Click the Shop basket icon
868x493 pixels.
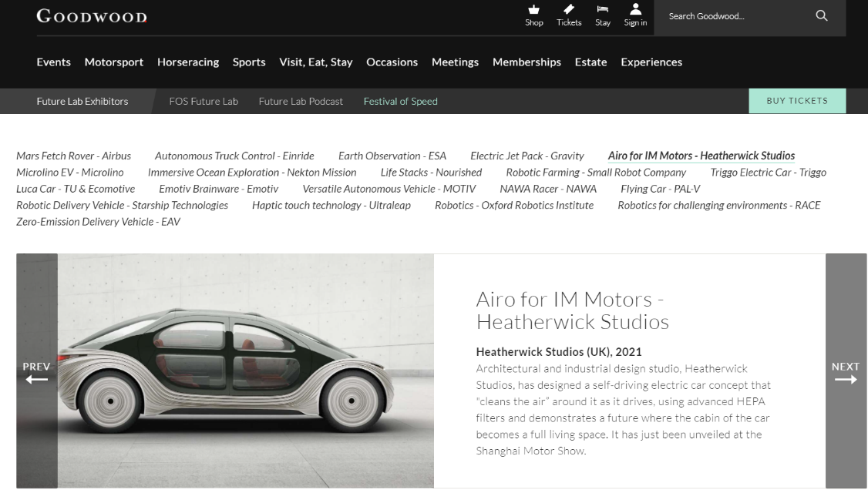click(533, 10)
